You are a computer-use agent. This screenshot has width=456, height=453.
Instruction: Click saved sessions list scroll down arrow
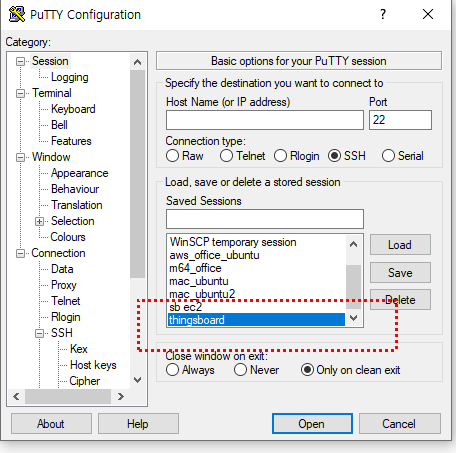(354, 318)
